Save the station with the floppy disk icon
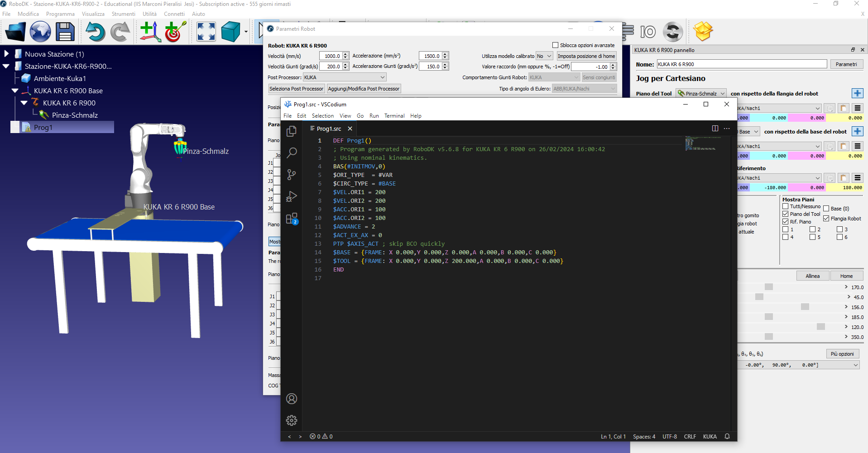The height and width of the screenshot is (453, 868). pyautogui.click(x=65, y=32)
